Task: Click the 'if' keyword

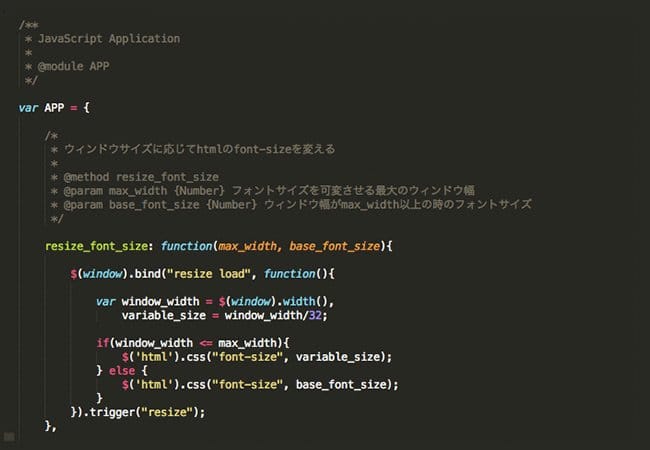Action: tap(103, 343)
